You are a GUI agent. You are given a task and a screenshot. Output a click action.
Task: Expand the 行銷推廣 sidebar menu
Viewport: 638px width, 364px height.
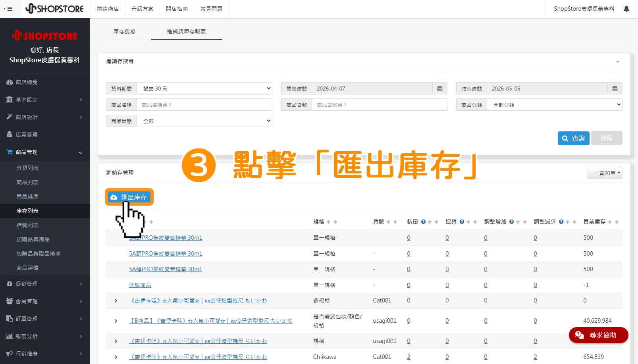pos(45,354)
